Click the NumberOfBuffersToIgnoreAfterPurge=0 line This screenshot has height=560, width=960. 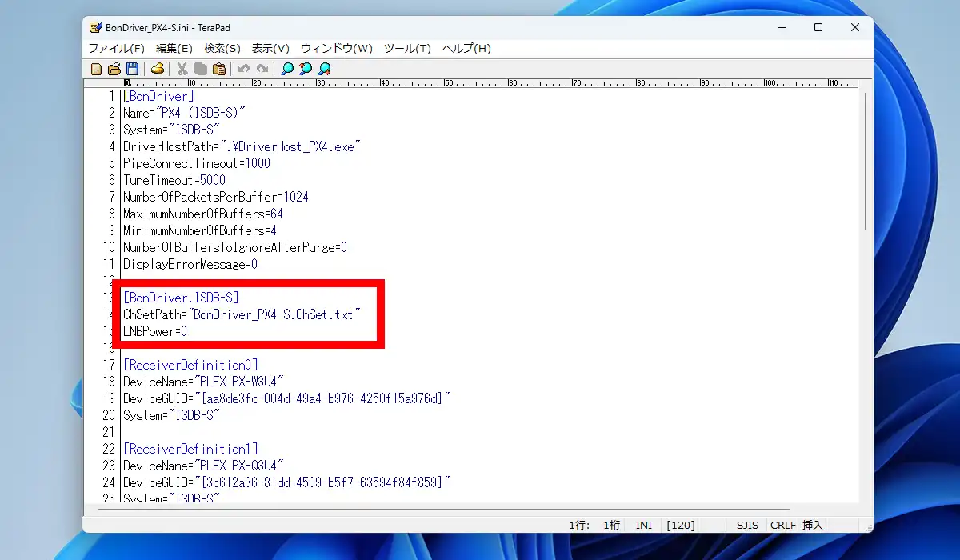point(235,247)
